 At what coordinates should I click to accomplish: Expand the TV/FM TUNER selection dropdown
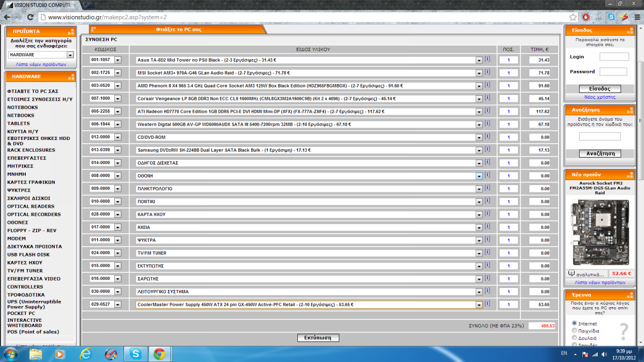pyautogui.click(x=479, y=253)
